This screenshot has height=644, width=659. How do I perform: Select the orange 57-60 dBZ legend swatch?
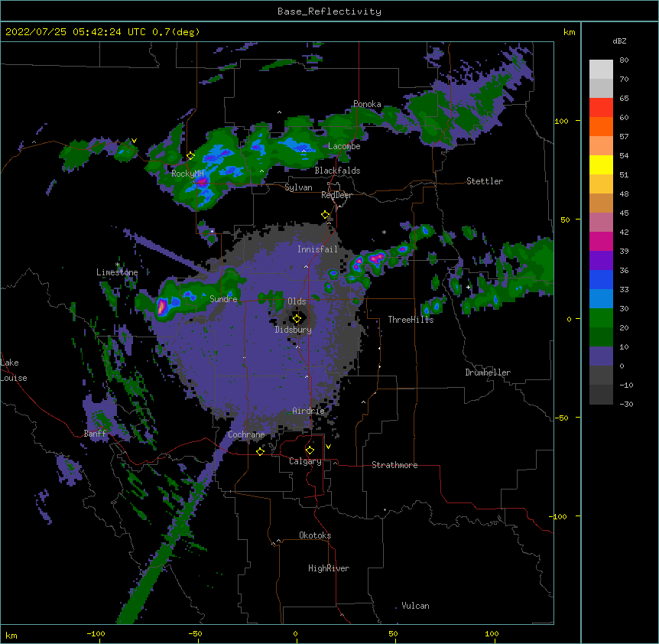[x=601, y=126]
